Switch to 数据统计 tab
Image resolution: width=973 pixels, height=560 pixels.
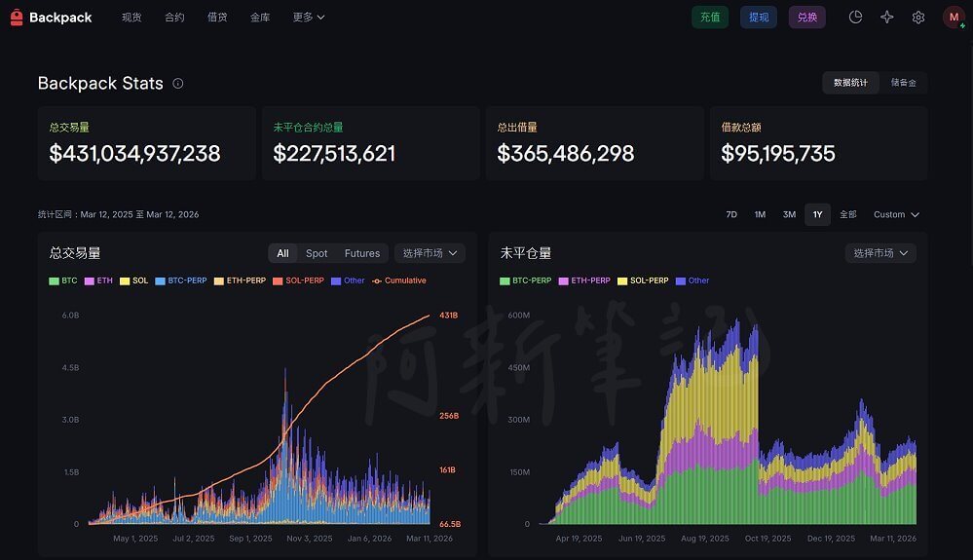coord(850,83)
